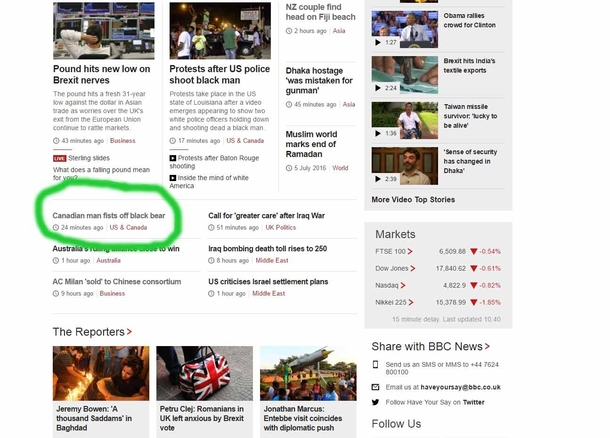Read NZ couple find head on Fiji beach
The image size is (610, 438).
pos(321,12)
